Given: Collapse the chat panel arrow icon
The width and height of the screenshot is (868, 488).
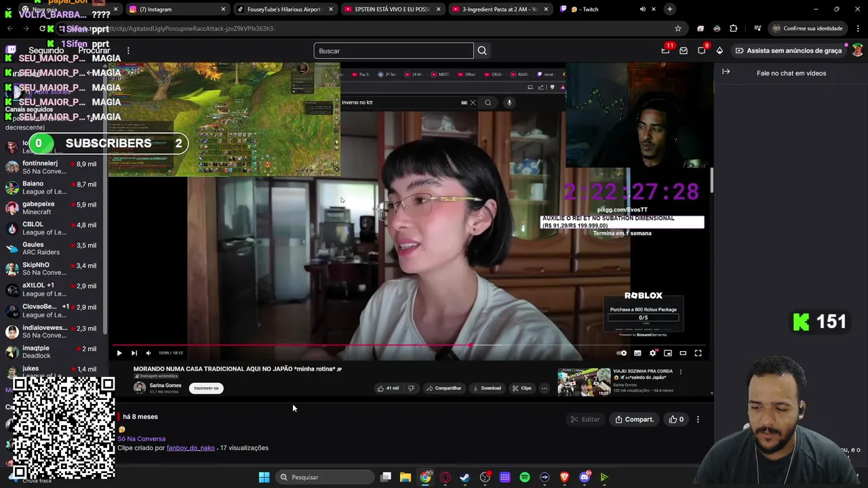Looking at the screenshot, I should 726,72.
